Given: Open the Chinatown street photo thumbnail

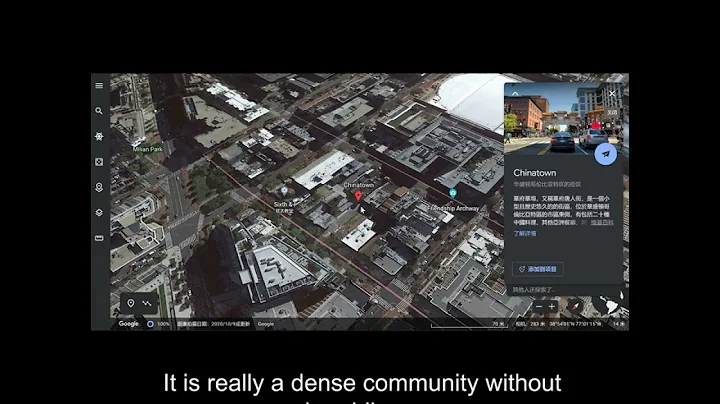Looking at the screenshot, I should coord(563,118).
